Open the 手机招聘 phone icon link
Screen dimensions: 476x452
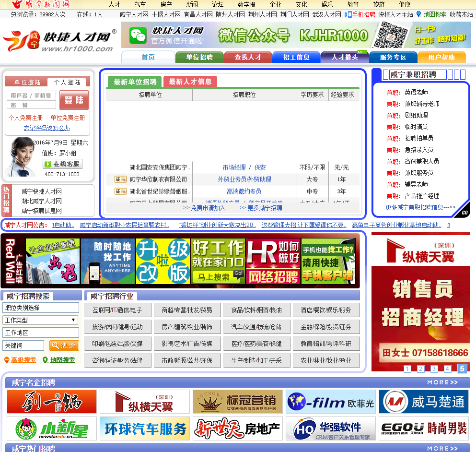[x=360, y=14]
